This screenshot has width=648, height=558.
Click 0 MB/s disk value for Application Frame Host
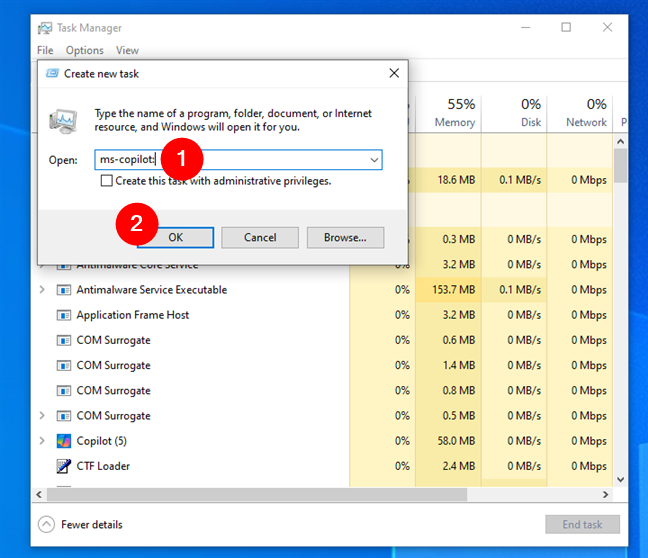coord(524,315)
